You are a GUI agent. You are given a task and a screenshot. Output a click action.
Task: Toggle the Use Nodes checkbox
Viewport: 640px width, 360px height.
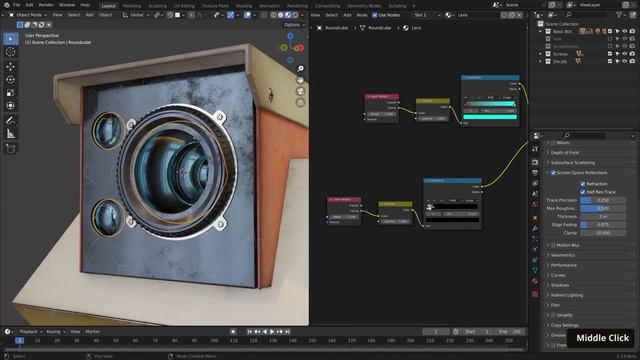click(x=375, y=15)
